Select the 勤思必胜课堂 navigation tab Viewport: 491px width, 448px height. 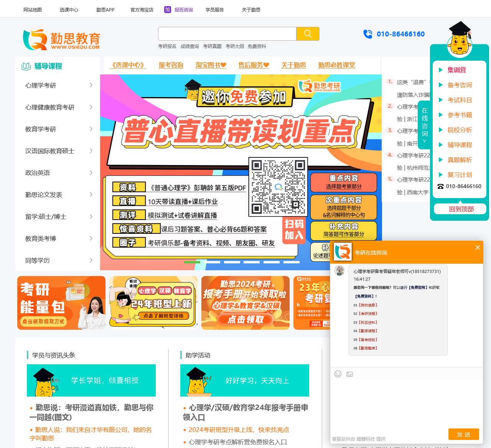point(337,65)
